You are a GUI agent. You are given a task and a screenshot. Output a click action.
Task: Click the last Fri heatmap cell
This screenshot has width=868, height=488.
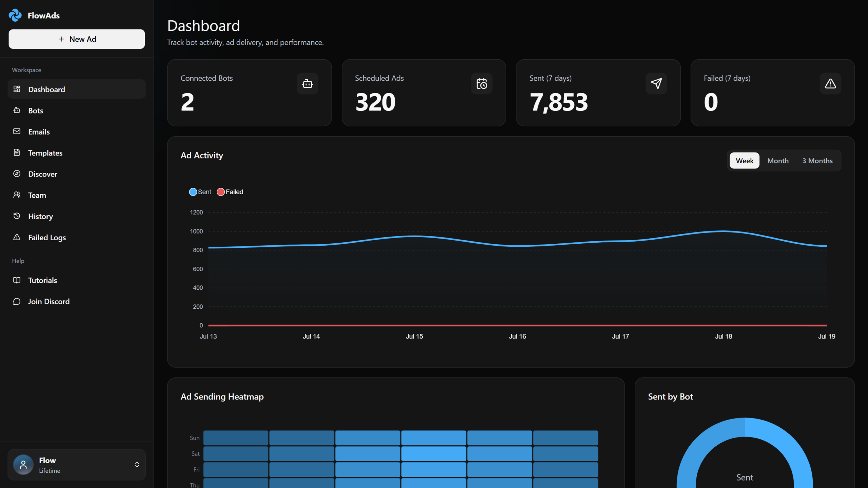(566, 469)
